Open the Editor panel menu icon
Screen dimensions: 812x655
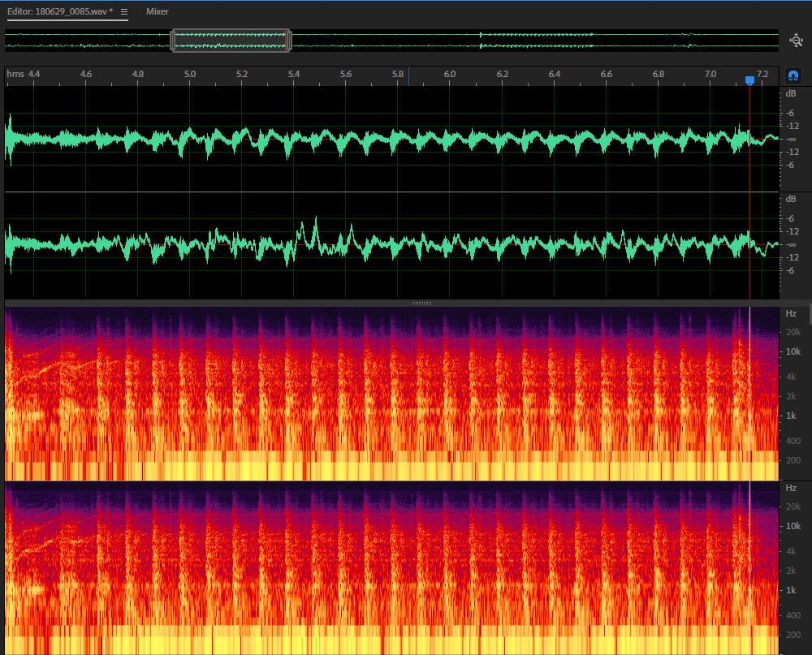(124, 12)
